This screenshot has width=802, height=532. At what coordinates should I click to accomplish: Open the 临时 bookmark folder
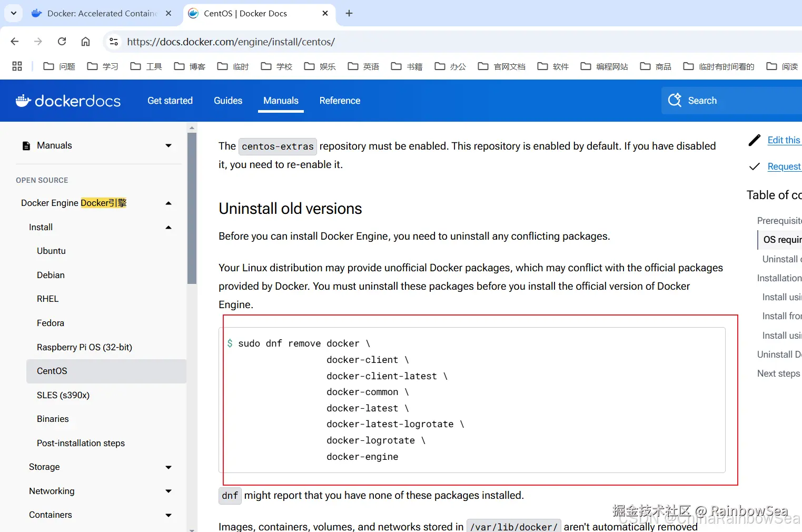pos(233,66)
